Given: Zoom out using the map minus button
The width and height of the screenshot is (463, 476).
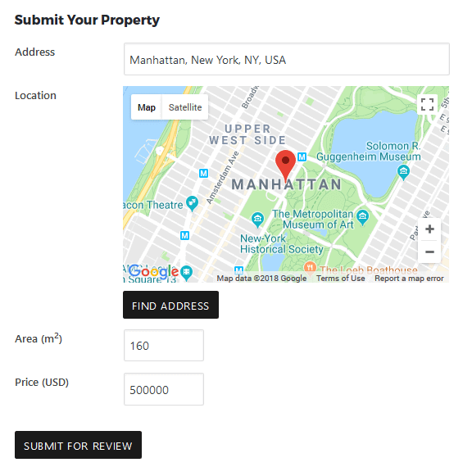Looking at the screenshot, I should 429,252.
